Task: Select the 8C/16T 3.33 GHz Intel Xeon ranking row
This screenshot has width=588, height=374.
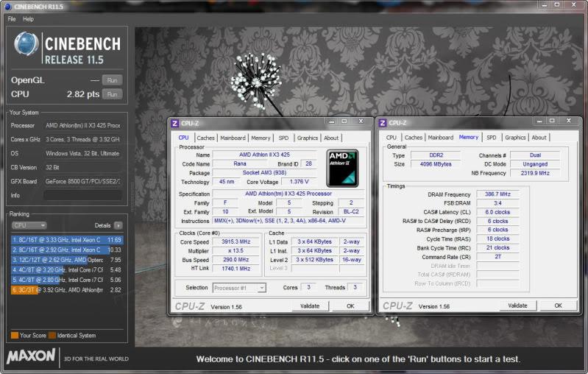Action: (x=67, y=240)
